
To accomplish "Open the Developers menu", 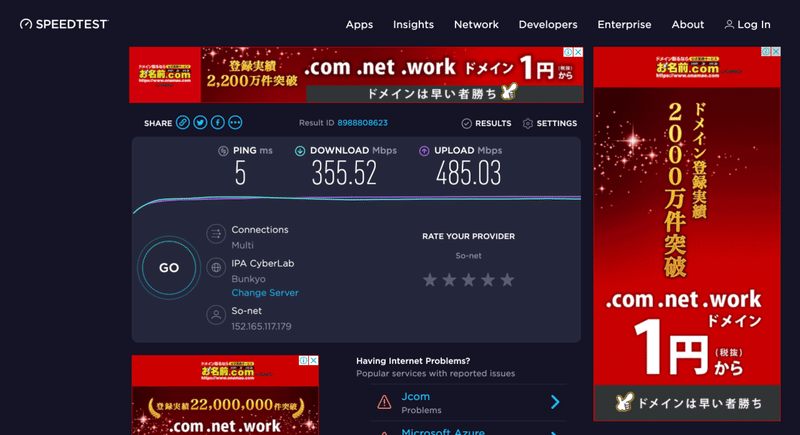I will point(548,24).
